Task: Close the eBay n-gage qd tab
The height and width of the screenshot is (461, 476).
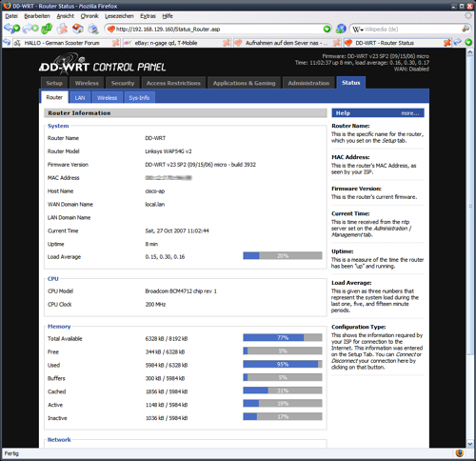Action: 227,43
